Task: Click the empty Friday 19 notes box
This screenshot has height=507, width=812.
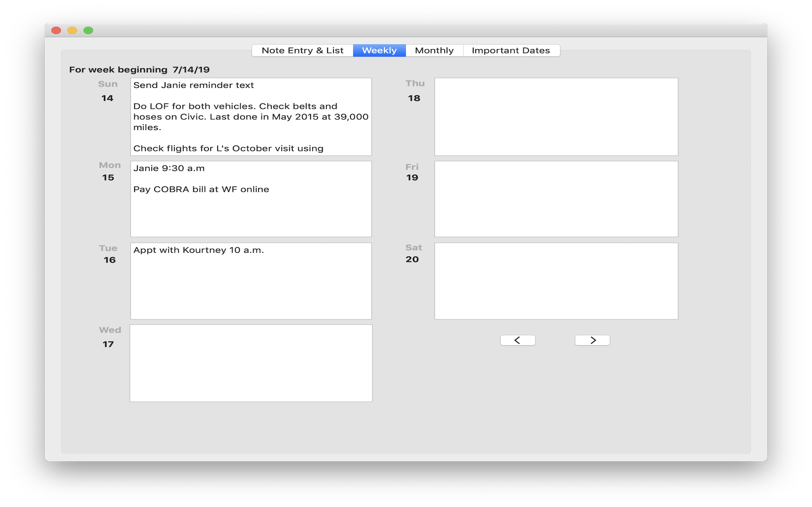Action: click(x=556, y=199)
